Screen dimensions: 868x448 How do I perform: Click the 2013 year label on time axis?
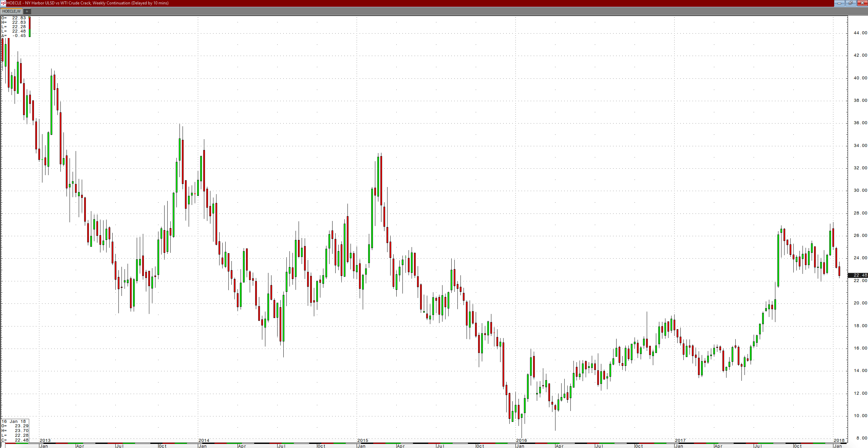[45, 440]
